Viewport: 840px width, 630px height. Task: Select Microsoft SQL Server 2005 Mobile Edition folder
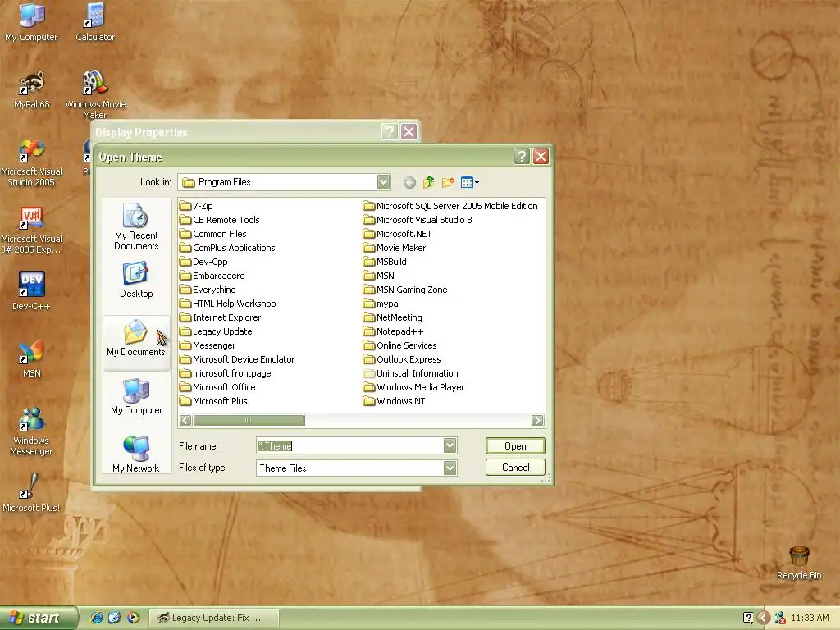(450, 206)
